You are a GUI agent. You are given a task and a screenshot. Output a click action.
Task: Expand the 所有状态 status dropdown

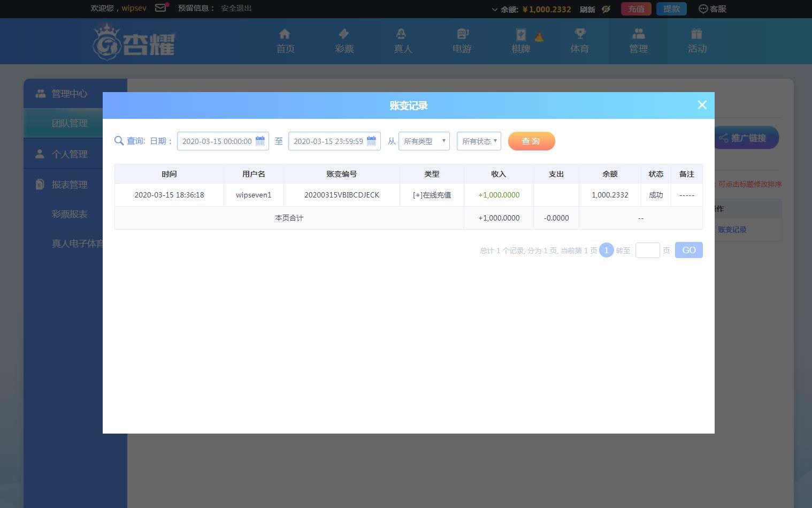click(479, 141)
